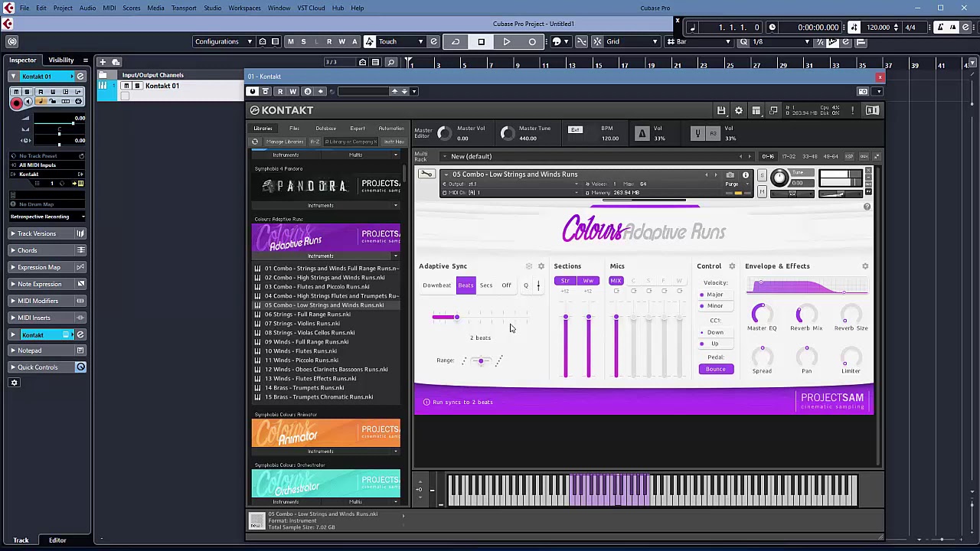Image resolution: width=980 pixels, height=551 pixels.
Task: Click the Kontakt master tuner fork icon
Action: tap(697, 133)
